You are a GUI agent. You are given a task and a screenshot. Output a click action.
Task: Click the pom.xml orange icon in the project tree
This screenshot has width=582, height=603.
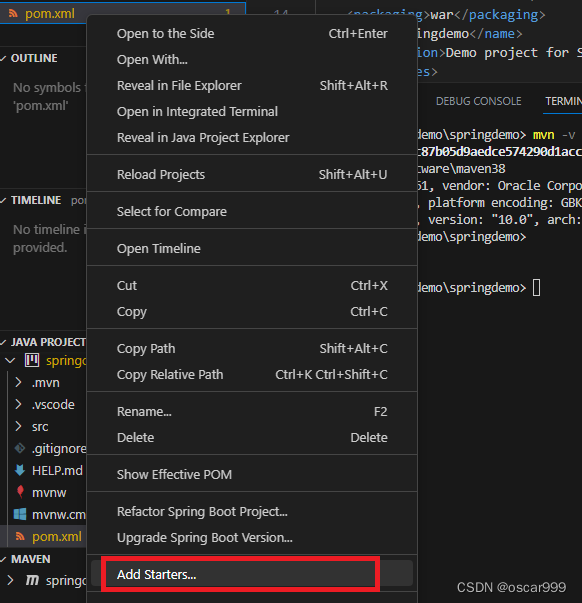(x=20, y=536)
